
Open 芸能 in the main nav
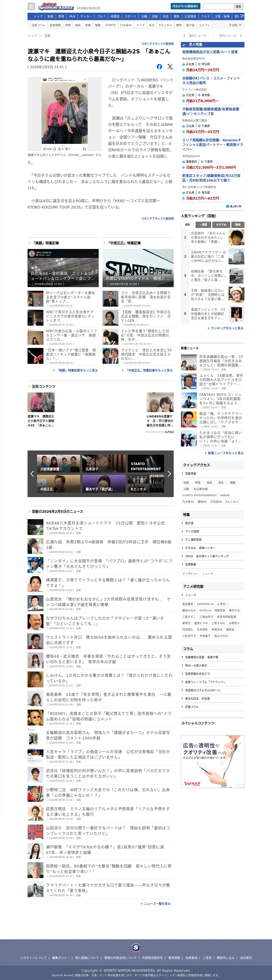point(155,16)
